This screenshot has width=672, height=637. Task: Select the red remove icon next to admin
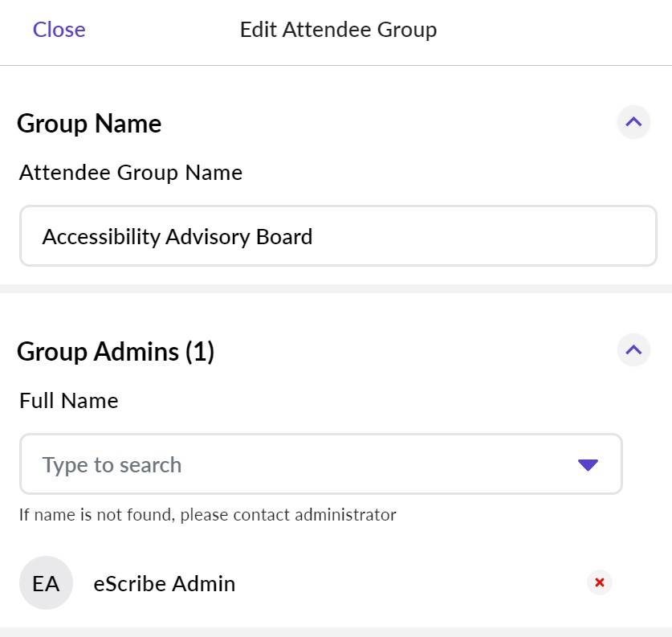coord(599,582)
